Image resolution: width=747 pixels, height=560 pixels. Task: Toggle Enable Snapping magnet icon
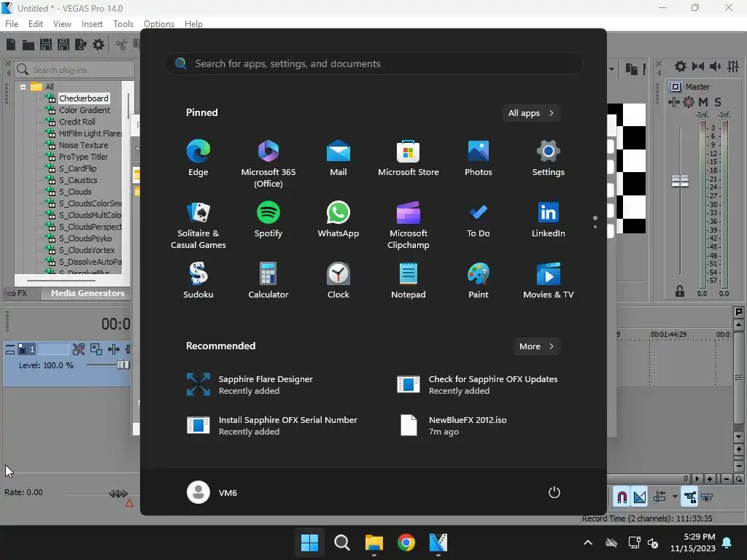pos(622,497)
